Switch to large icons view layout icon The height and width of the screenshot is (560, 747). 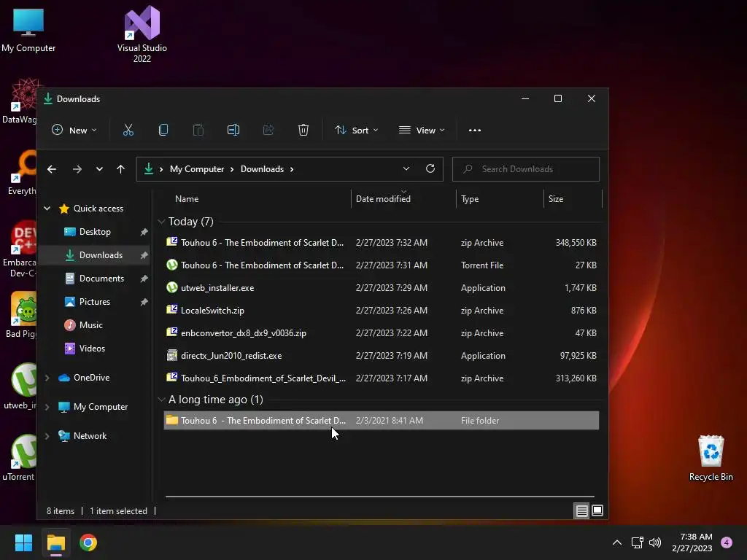tap(597, 511)
